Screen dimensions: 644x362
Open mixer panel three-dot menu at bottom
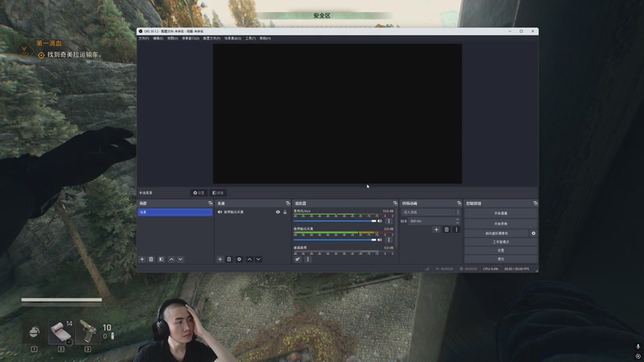coord(308,259)
